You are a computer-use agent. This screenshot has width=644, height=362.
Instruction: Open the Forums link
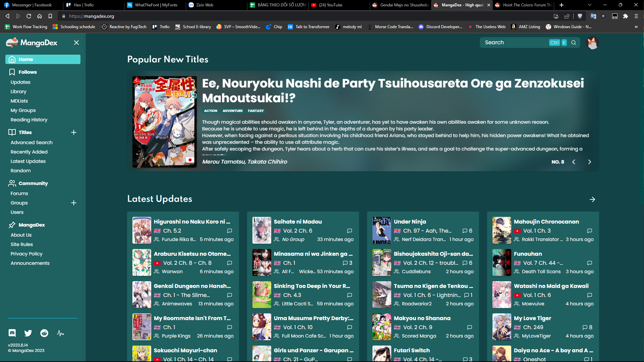coord(19,193)
